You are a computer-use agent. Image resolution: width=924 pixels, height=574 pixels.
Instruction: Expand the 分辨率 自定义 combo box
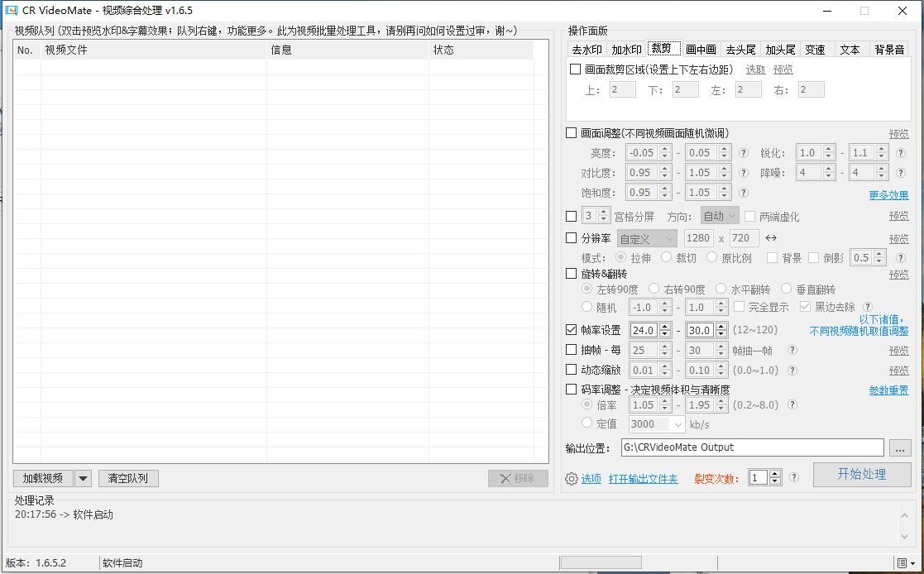647,238
